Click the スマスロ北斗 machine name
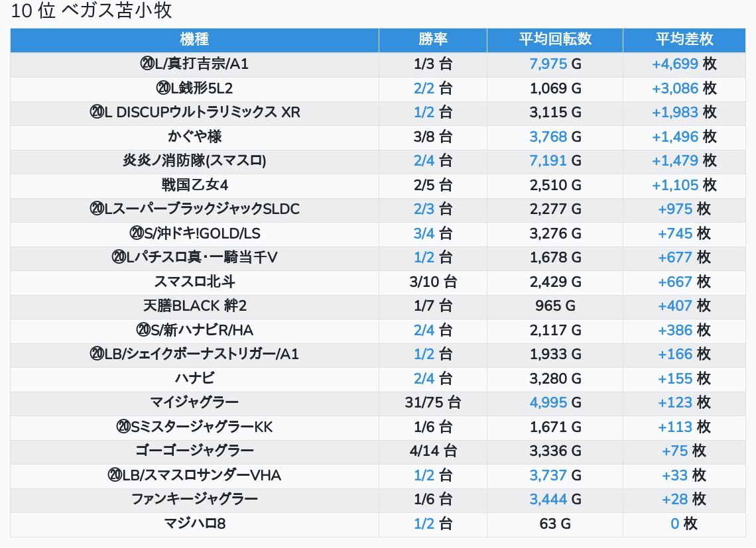The height and width of the screenshot is (548, 756). pos(194,282)
